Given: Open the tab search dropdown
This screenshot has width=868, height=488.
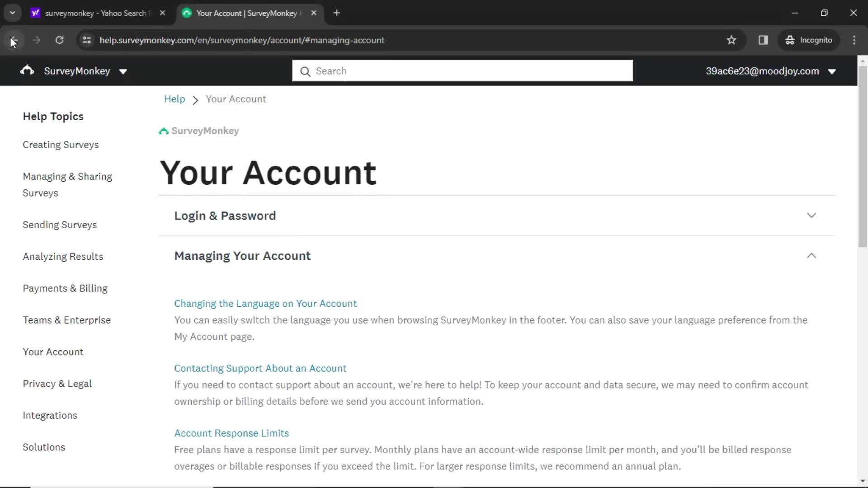Looking at the screenshot, I should 13,13.
